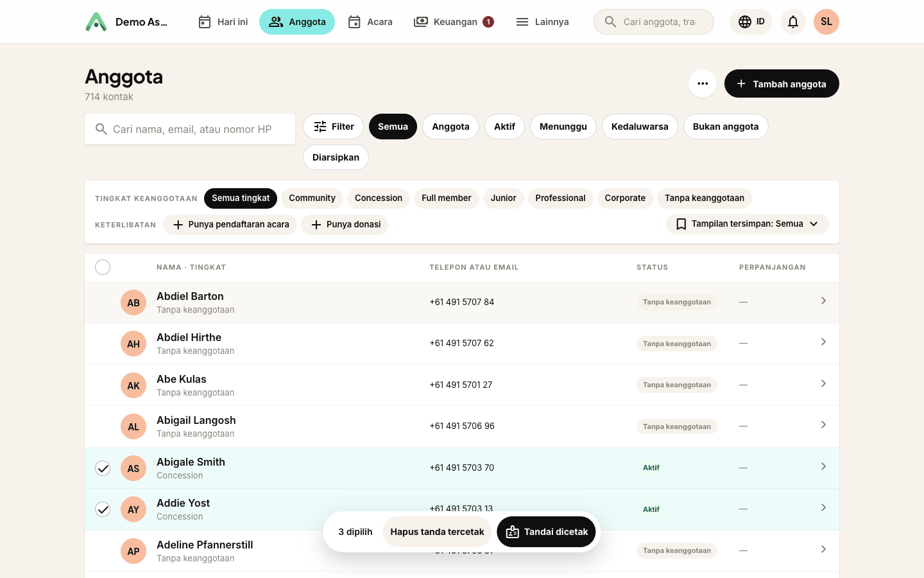Click the AK avatar for Abe Kulas
The width and height of the screenshot is (924, 578).
133,385
